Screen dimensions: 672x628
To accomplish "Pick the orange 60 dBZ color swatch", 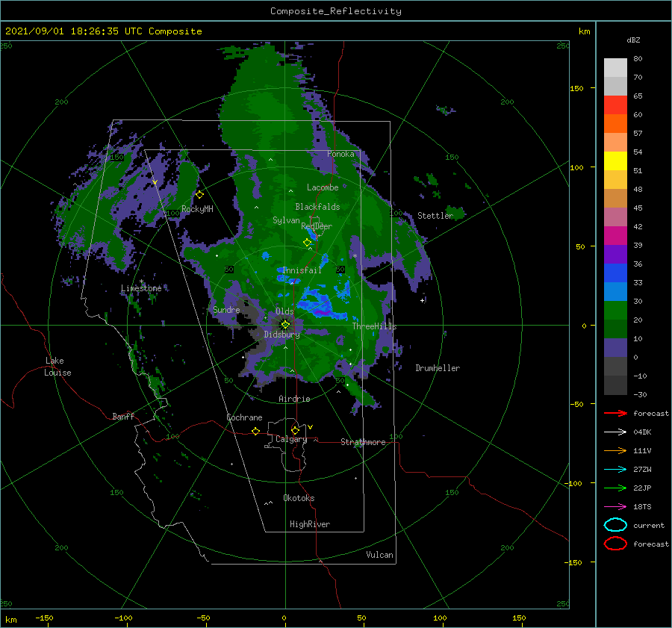I will pos(615,123).
